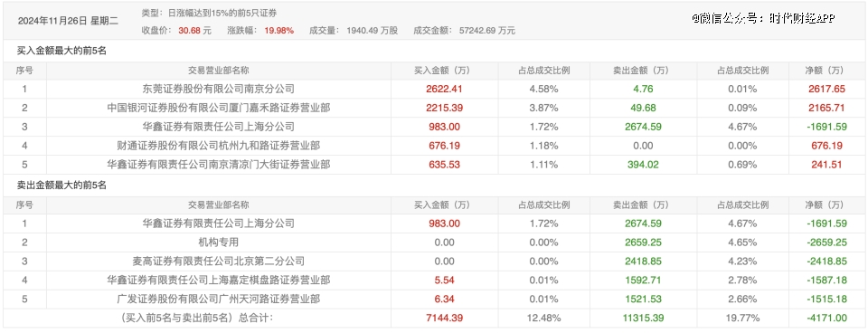Click the 东莞证券股份有限公司南京分公司 row name
This screenshot has width=868, height=333.
coord(218,89)
